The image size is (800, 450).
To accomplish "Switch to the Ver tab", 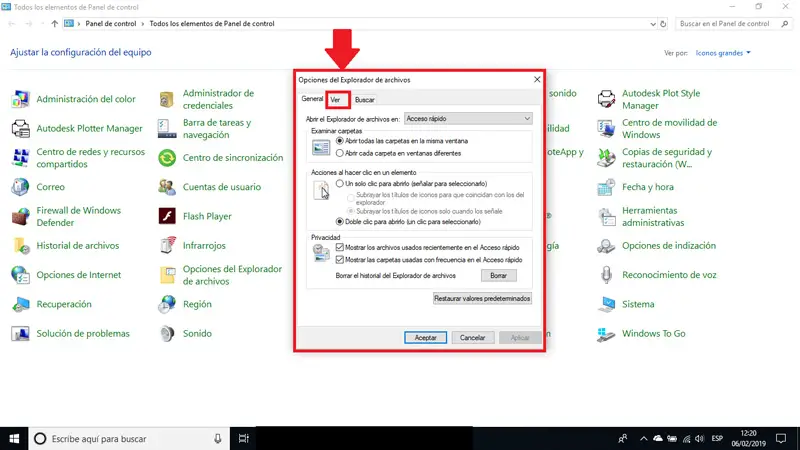I will coord(335,99).
